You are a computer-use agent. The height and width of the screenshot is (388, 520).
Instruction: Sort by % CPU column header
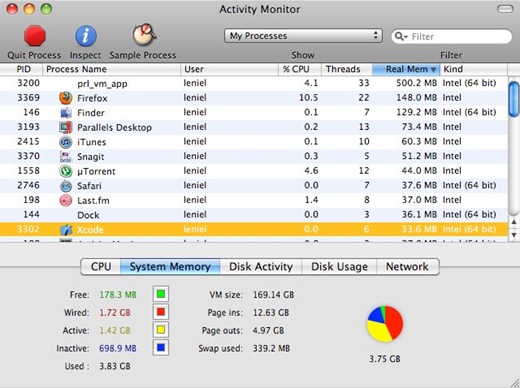coord(300,69)
